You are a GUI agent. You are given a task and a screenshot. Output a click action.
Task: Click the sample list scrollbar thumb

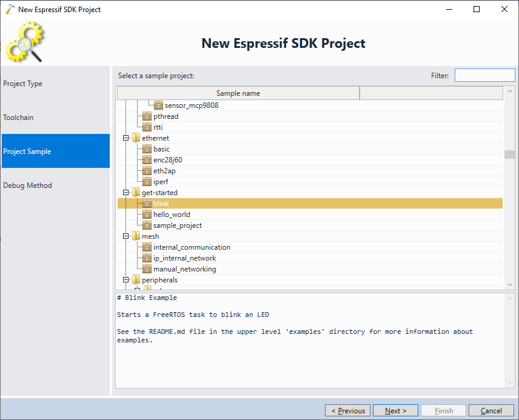click(x=509, y=155)
